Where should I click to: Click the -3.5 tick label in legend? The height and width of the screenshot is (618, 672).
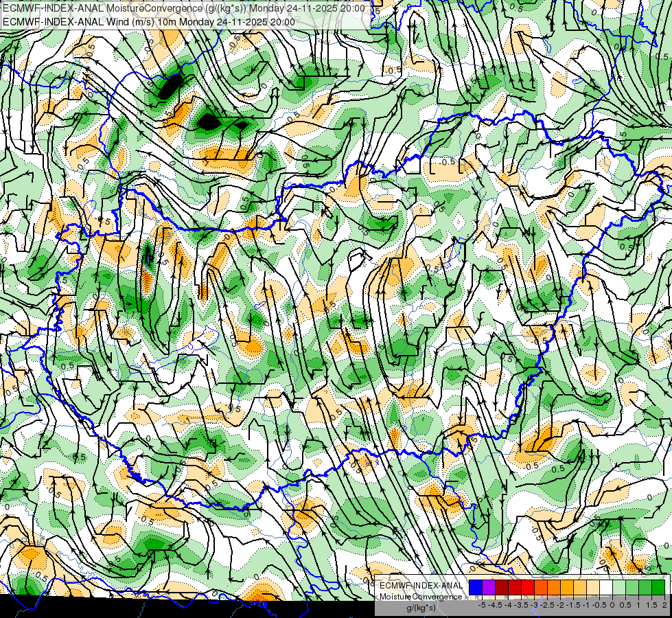click(521, 605)
